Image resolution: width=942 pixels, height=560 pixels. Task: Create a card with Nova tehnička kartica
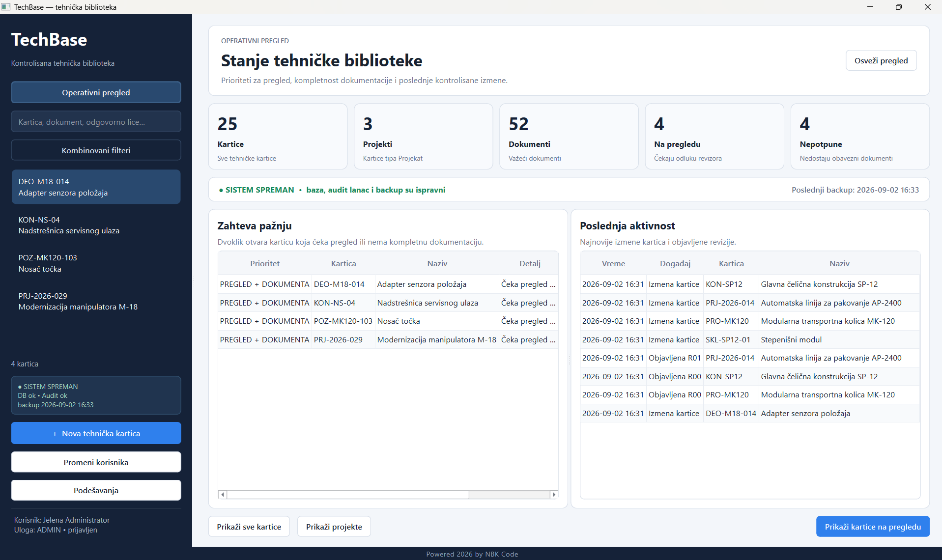tap(96, 433)
